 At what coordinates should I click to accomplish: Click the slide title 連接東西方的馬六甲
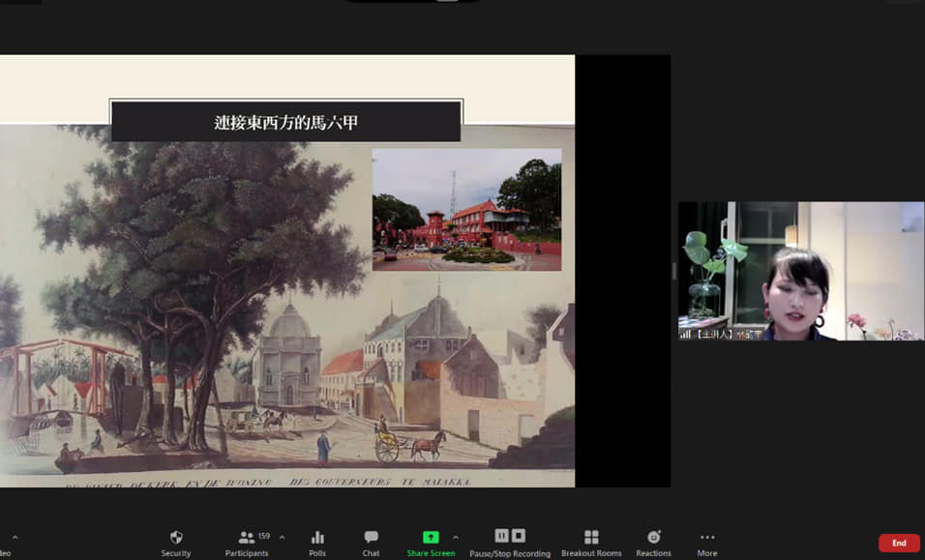[286, 122]
